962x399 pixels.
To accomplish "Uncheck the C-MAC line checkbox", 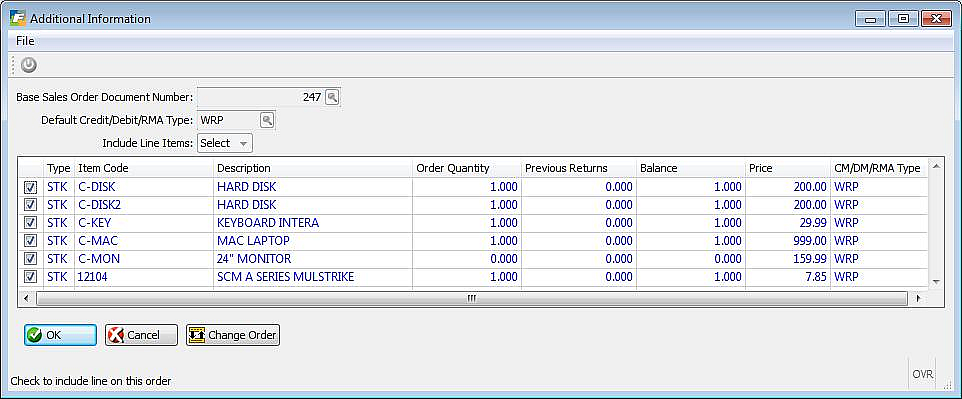I will click(x=31, y=241).
